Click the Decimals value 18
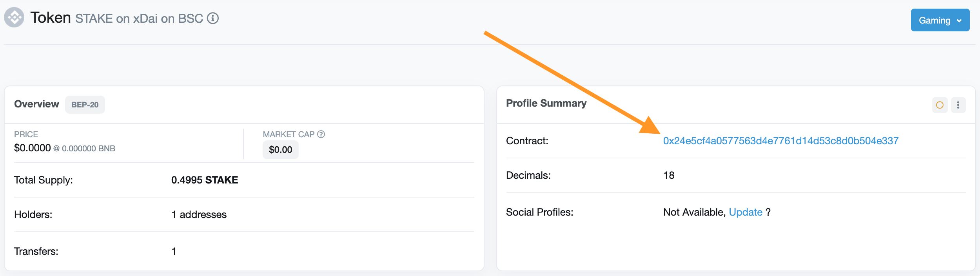980x276 pixels. click(x=669, y=175)
